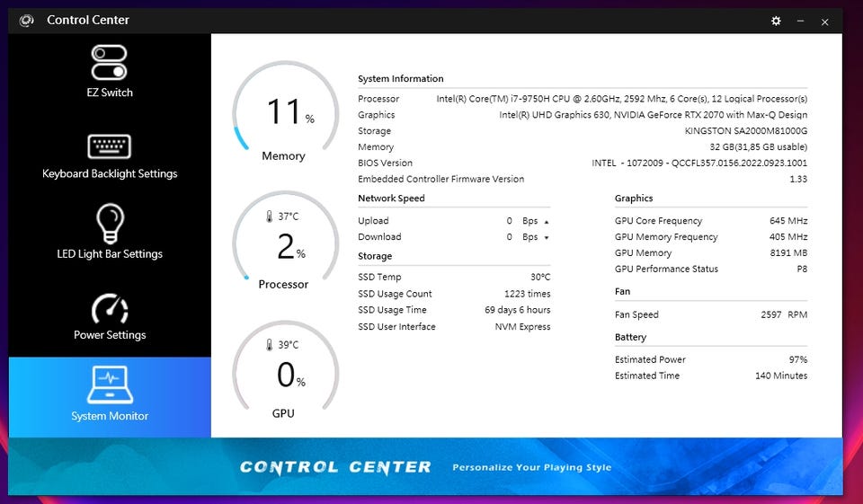863x504 pixels.
Task: Open the EZ Switch toggle icon
Action: coord(109,63)
